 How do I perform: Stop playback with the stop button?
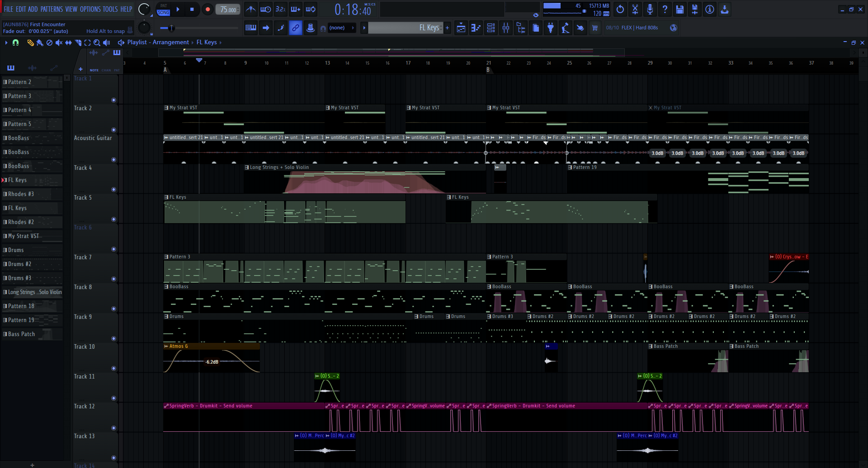[192, 9]
